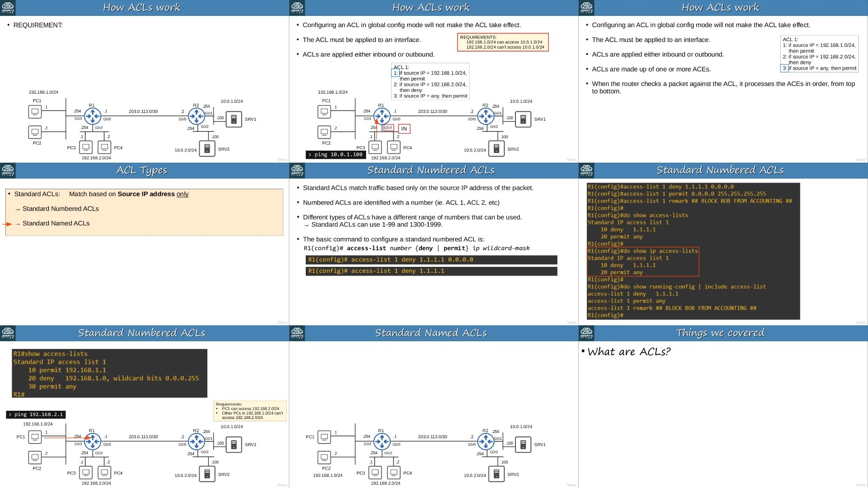The width and height of the screenshot is (868, 488).
Task: Click PC1 icon in the ping 10.0.1.100 slide
Action: pyautogui.click(x=325, y=112)
